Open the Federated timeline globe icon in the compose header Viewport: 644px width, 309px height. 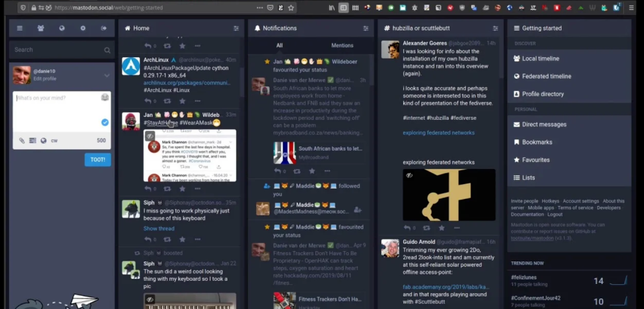[x=61, y=28]
